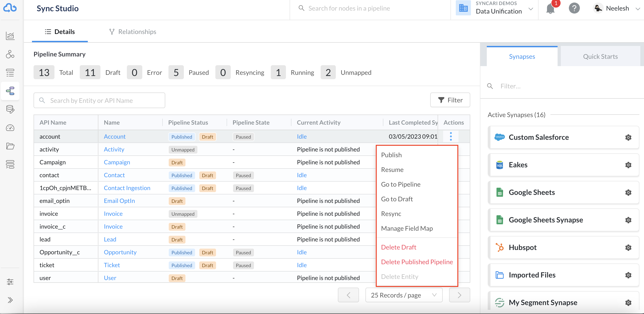Choose Go to Pipeline menu item
This screenshot has width=644, height=314.
tap(401, 185)
